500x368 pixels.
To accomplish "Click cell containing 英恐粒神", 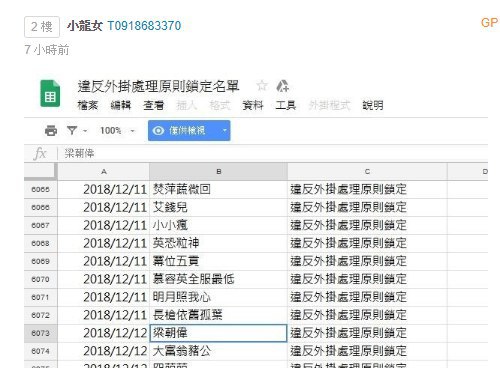I will [219, 243].
